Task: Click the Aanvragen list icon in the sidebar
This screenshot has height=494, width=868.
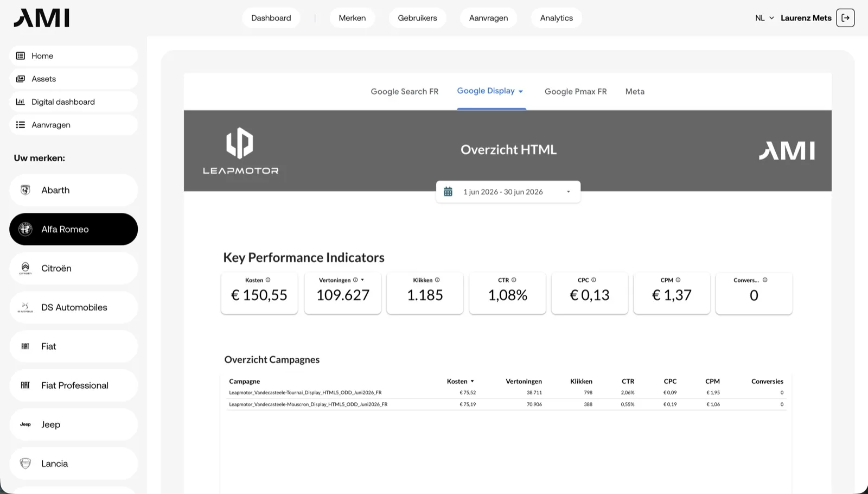Action: 21,125
